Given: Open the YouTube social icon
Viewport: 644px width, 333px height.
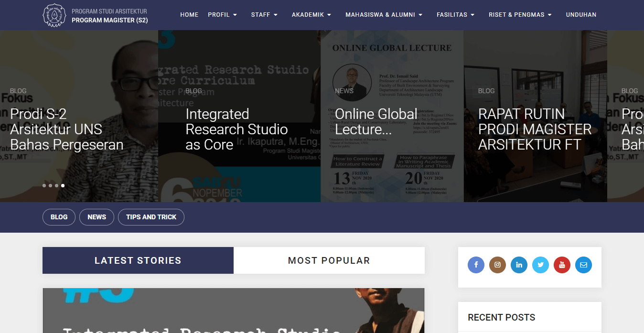Looking at the screenshot, I should (562, 265).
